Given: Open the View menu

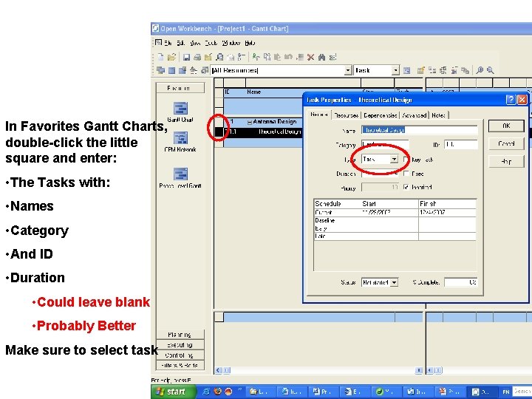Looking at the screenshot, I should 195,43.
